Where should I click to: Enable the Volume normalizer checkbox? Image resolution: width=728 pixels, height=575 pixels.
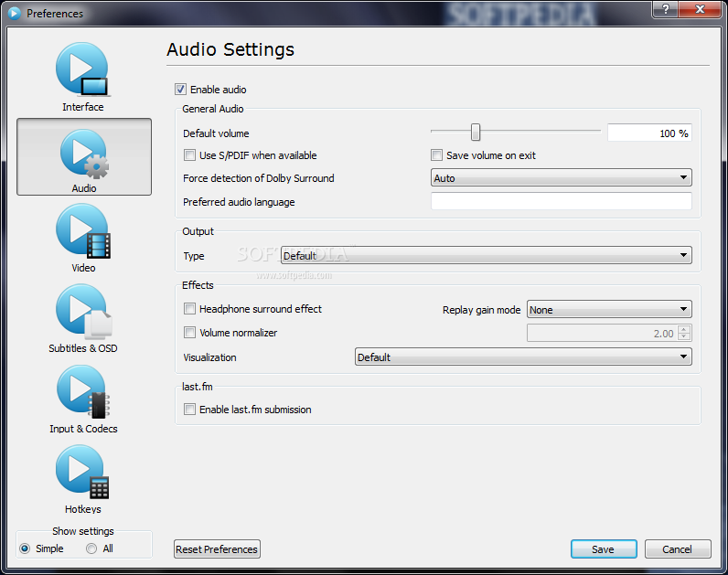tap(189, 332)
